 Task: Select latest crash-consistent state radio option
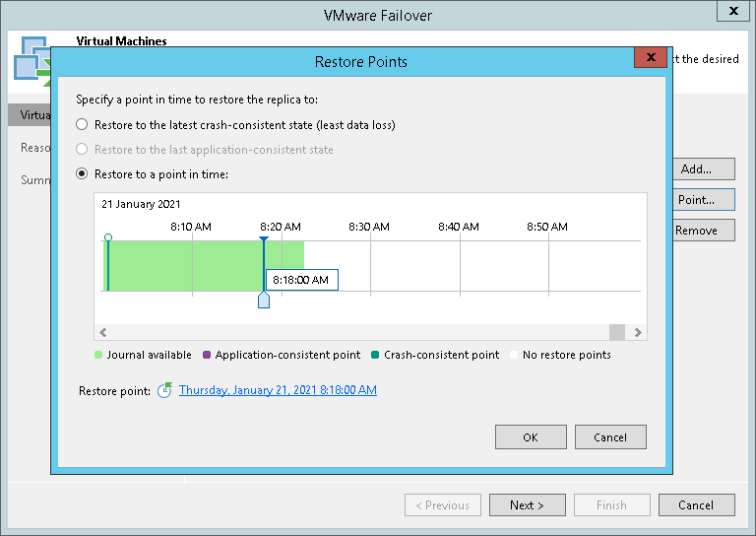pyautogui.click(x=82, y=125)
